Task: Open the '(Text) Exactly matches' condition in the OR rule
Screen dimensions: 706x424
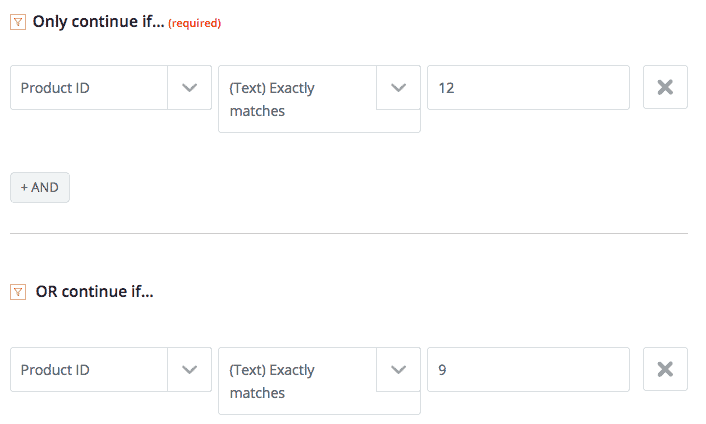Action: (x=297, y=381)
